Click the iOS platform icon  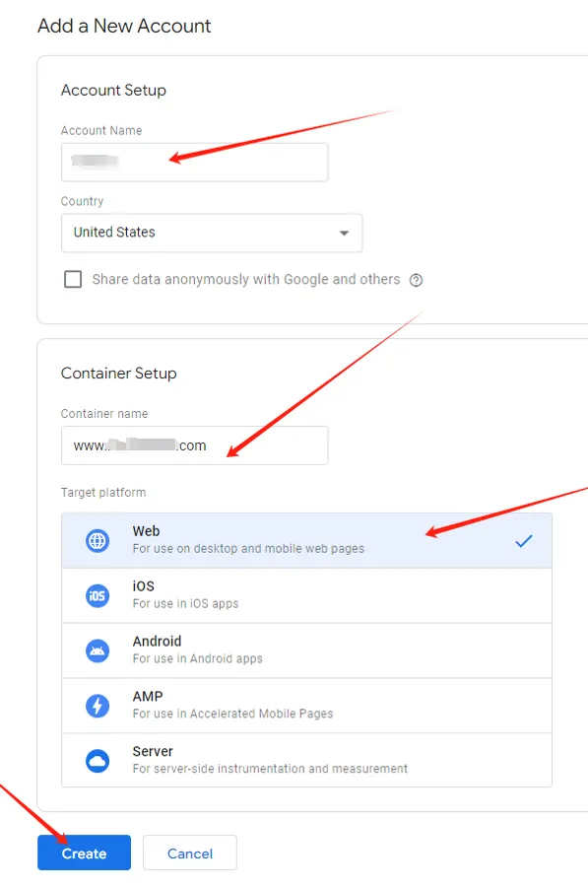[98, 595]
